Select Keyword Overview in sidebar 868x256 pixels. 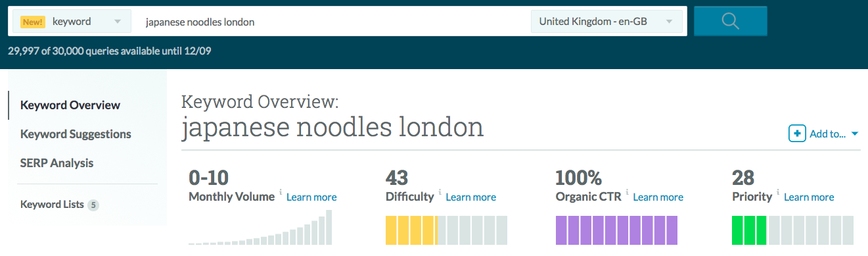tap(70, 105)
